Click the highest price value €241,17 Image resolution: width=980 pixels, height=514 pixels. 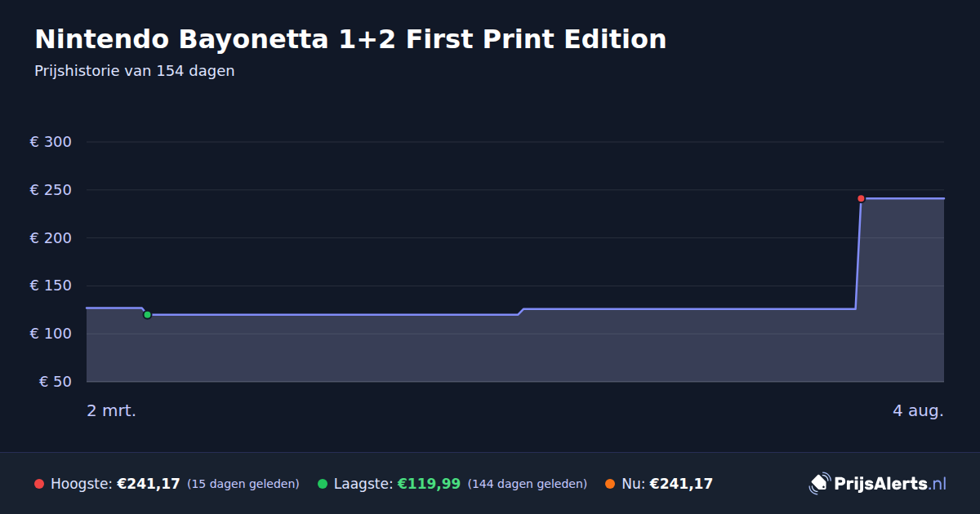[149, 484]
